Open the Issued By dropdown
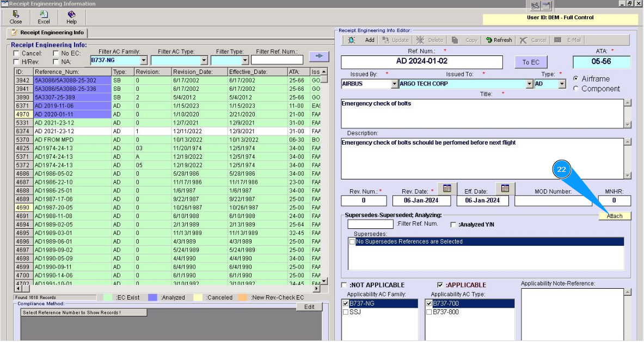This screenshot has width=644, height=342. (x=395, y=84)
